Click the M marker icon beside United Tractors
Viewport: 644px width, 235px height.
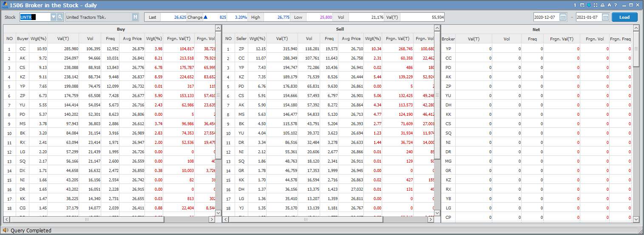coord(135,17)
